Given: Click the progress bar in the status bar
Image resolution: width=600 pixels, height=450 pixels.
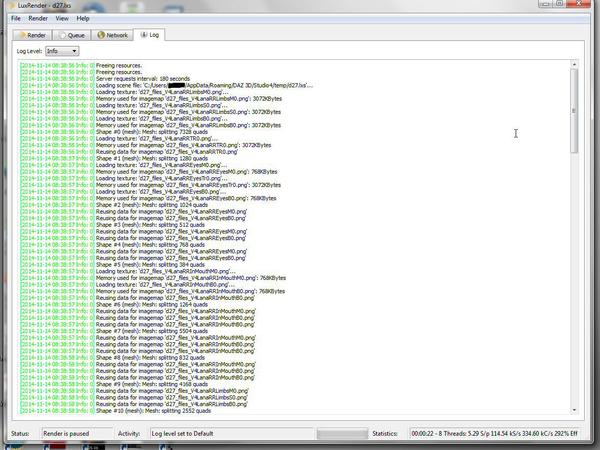Looking at the screenshot, I should 342,434.
